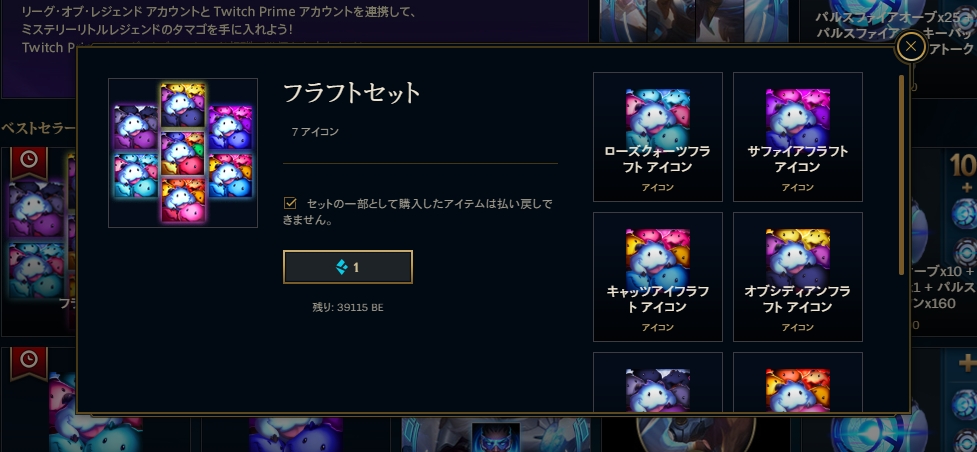Click the cyan Fluft icon in the bundle preview
Screen dimensions: 977x452
[x=135, y=175]
